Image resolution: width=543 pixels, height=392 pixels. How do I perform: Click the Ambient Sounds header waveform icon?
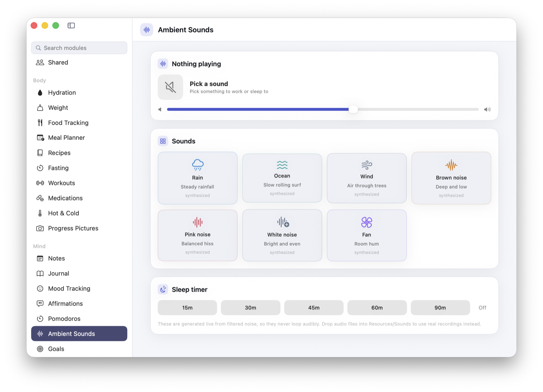pyautogui.click(x=147, y=30)
